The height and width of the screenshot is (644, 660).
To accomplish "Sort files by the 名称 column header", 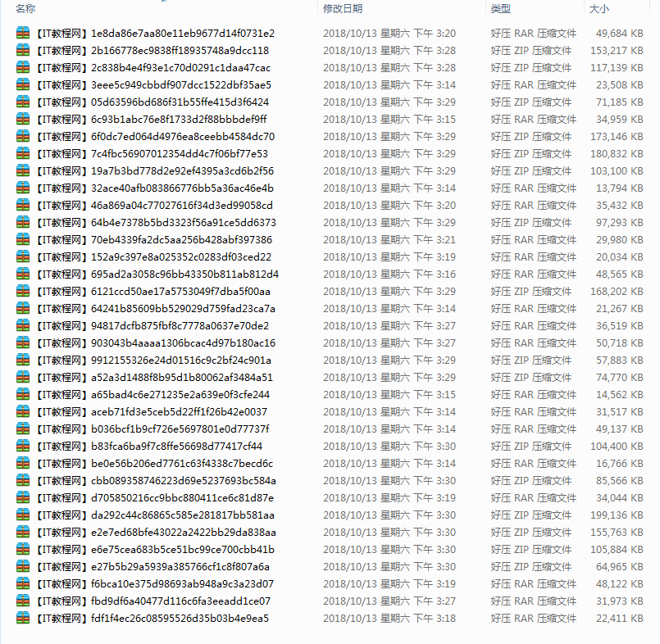I will click(25, 9).
